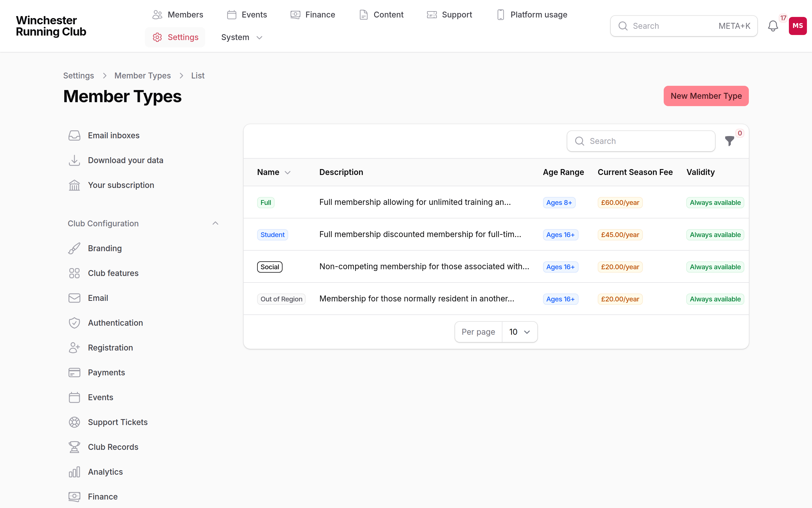
Task: Open Support in the top navigation
Action: (450, 15)
